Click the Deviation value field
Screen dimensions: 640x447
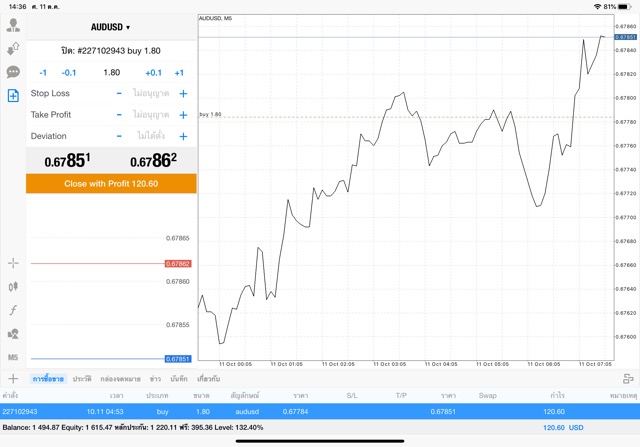click(151, 136)
